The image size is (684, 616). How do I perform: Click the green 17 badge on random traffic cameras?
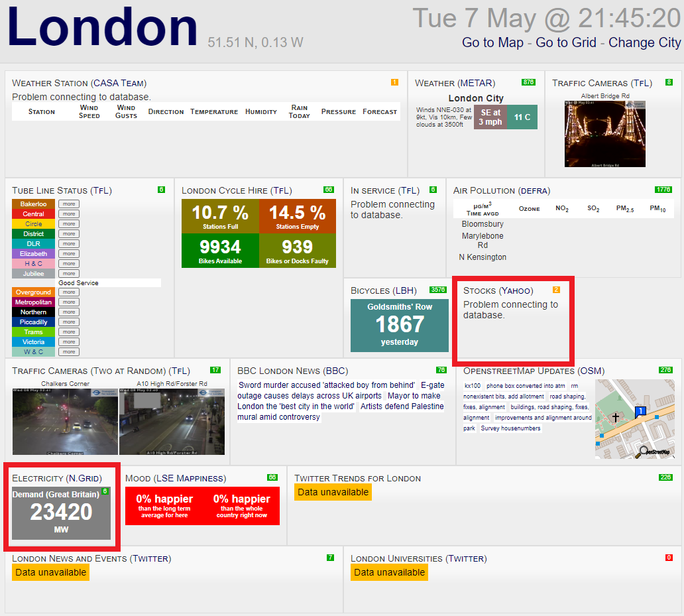click(x=215, y=370)
